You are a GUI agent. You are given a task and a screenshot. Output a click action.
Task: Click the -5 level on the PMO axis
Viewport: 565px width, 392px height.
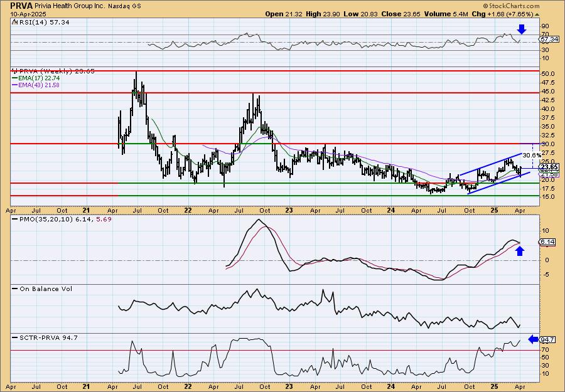tap(545, 275)
